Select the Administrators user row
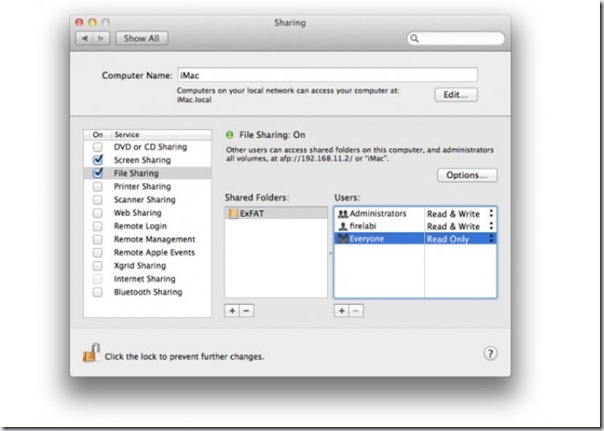Image resolution: width=604 pixels, height=431 pixels. click(415, 213)
